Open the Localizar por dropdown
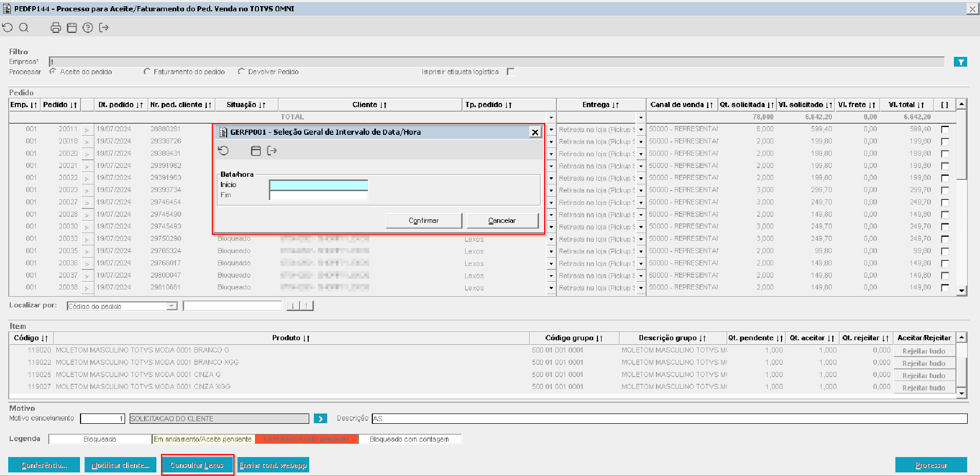 [x=172, y=306]
